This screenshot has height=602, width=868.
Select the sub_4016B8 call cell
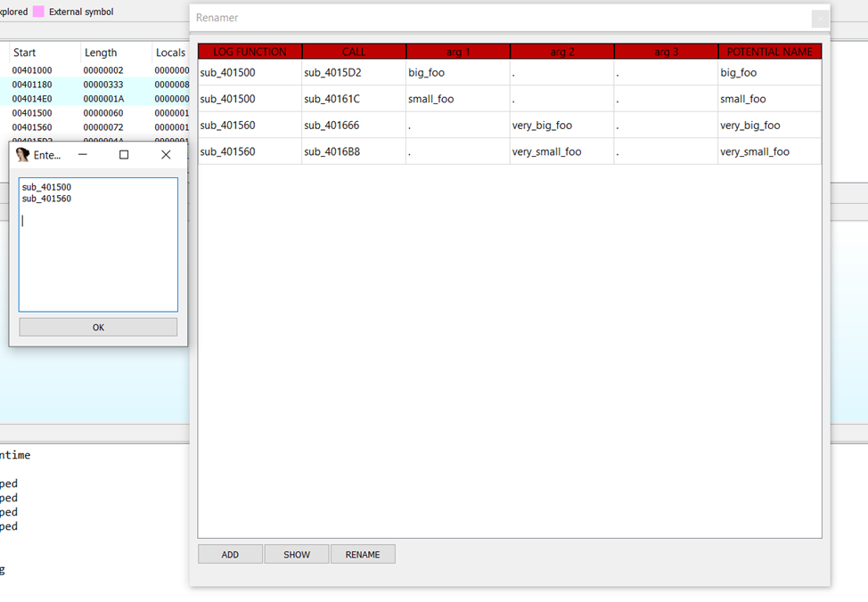(x=354, y=151)
